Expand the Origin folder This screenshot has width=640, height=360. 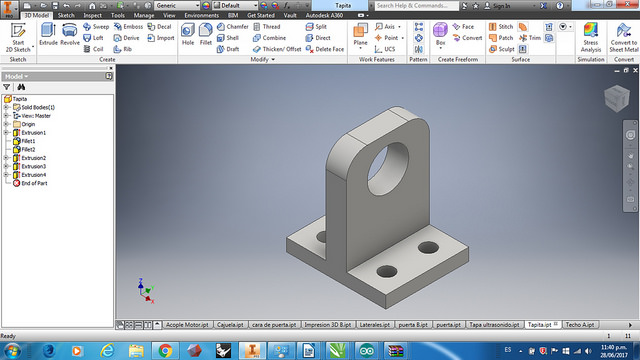click(x=6, y=124)
